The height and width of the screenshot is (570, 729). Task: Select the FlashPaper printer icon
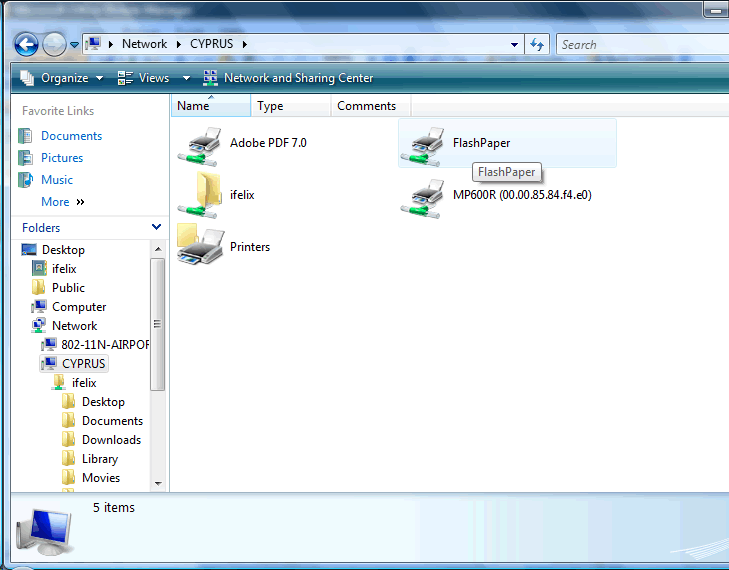[424, 144]
